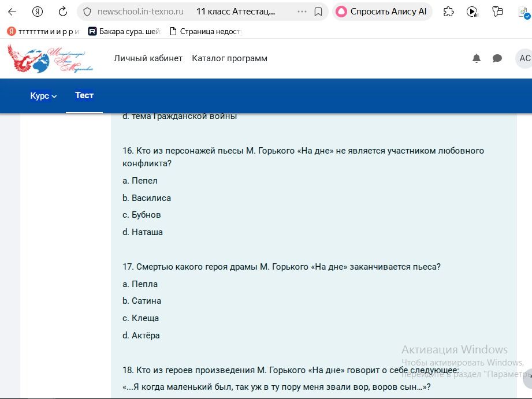
Task: Go to Личный кабинет
Action: click(148, 58)
